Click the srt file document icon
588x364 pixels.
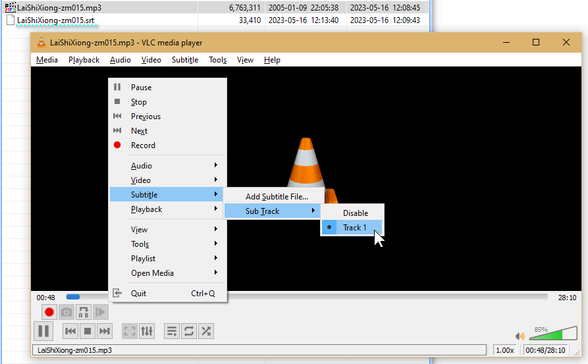[11, 20]
